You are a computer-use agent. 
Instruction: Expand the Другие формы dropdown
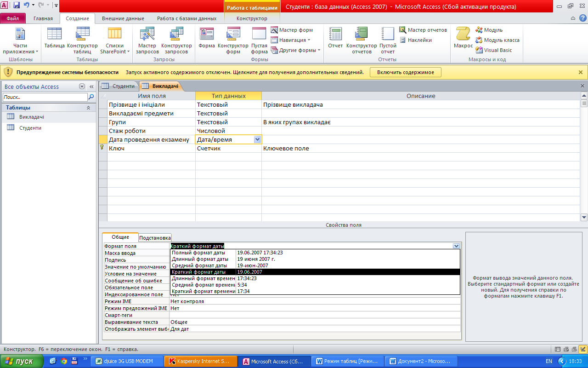[x=296, y=50]
